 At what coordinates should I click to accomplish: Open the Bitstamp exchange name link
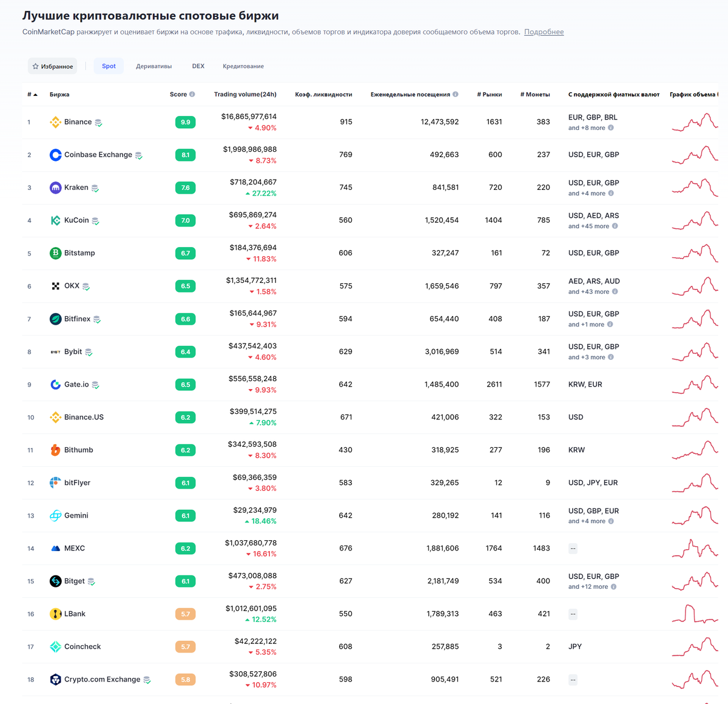[x=79, y=253]
